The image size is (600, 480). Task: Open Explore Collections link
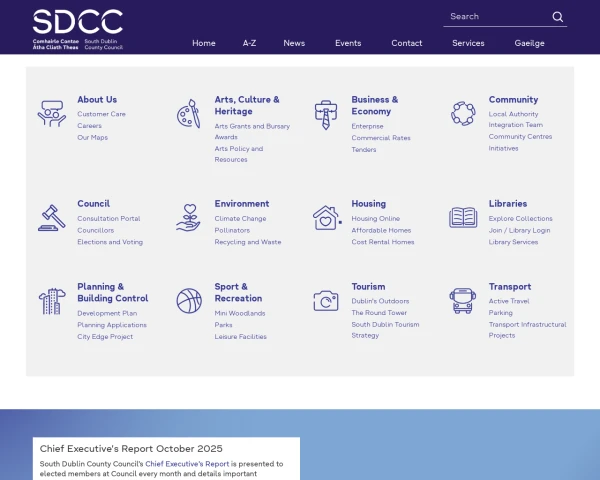[x=520, y=219]
